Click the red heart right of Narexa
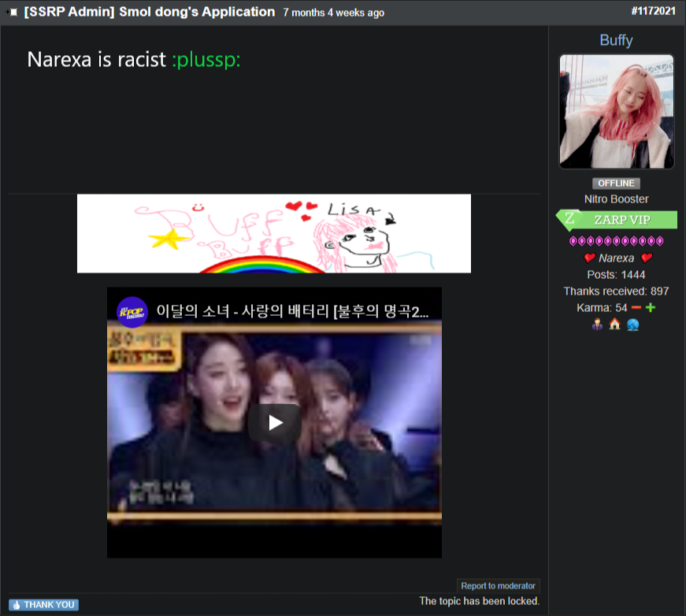Image resolution: width=686 pixels, height=616 pixels. 646,258
